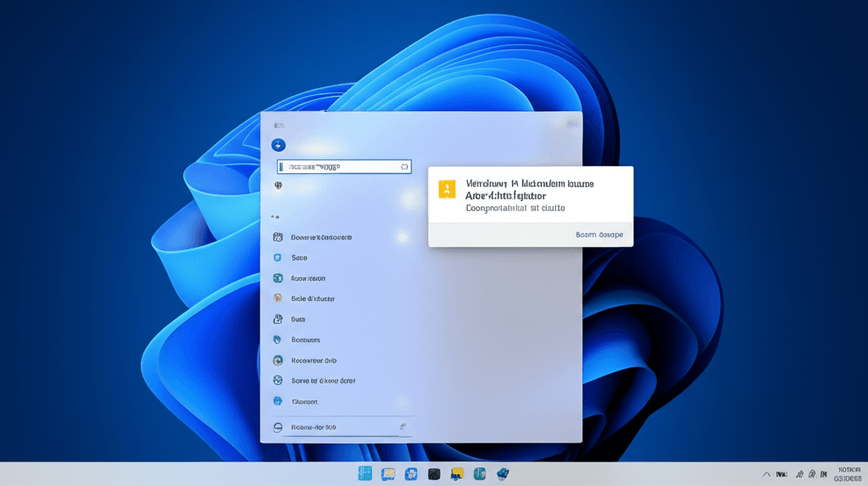This screenshot has width=868, height=486.
Task: Click inside the panel's search text field
Action: point(344,167)
